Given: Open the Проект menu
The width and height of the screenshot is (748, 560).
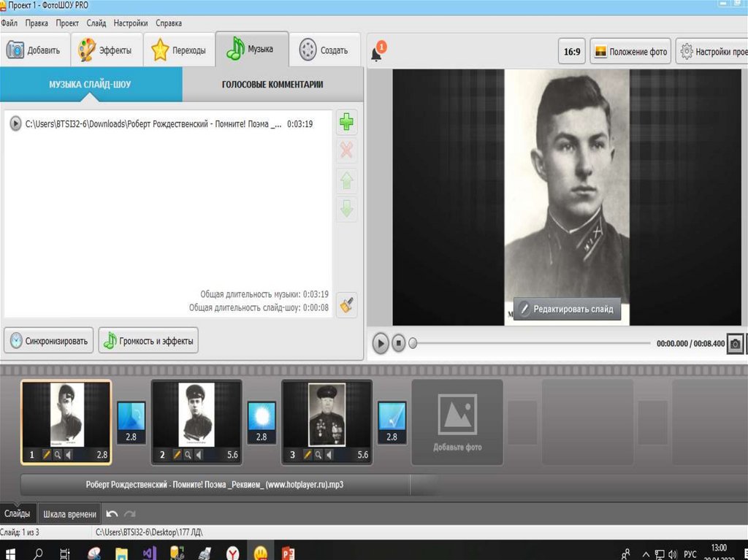Looking at the screenshot, I should point(67,23).
